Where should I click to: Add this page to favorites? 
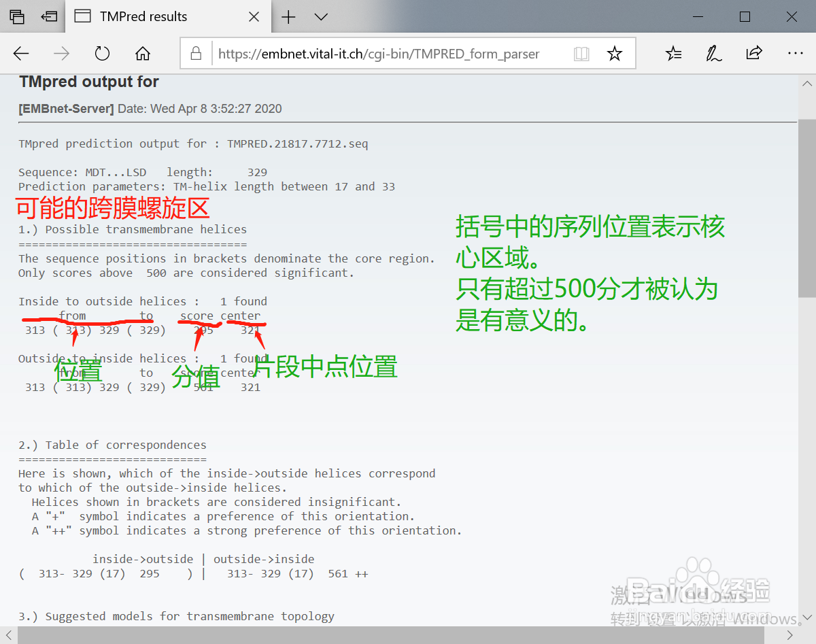[614, 53]
